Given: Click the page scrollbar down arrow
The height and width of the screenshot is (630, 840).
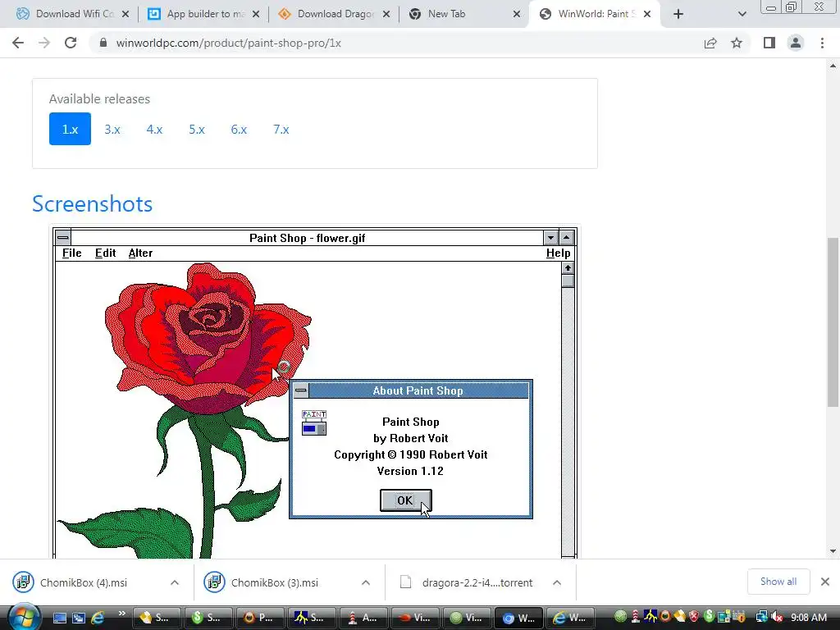Looking at the screenshot, I should (x=833, y=551).
